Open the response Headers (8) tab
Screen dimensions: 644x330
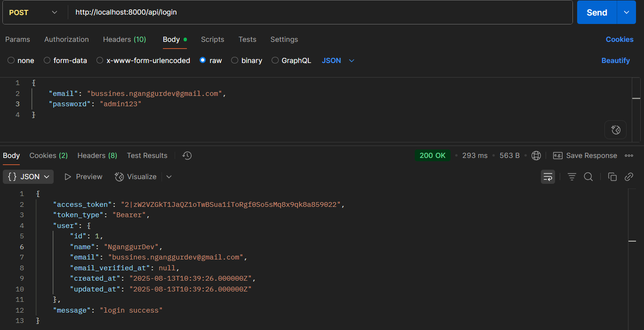(x=97, y=156)
